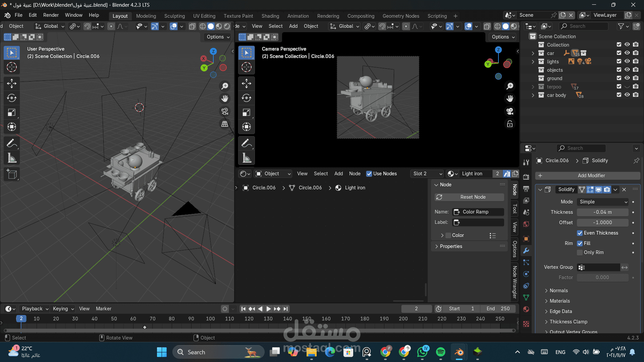The image size is (644, 362).
Task: Select the Move tool in left viewport
Action: pyautogui.click(x=12, y=83)
